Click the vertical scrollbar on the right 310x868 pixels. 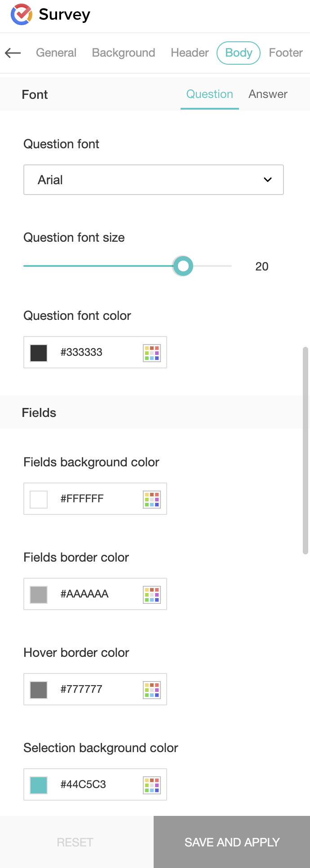(x=306, y=450)
